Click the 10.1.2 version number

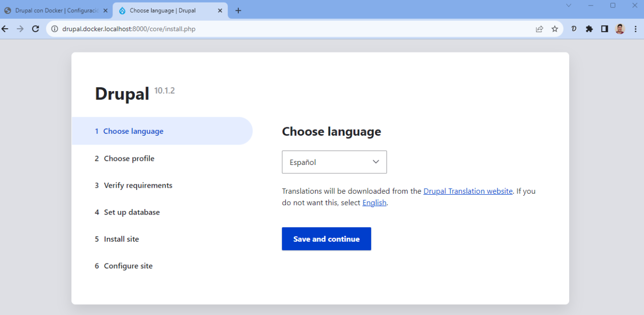[164, 91]
